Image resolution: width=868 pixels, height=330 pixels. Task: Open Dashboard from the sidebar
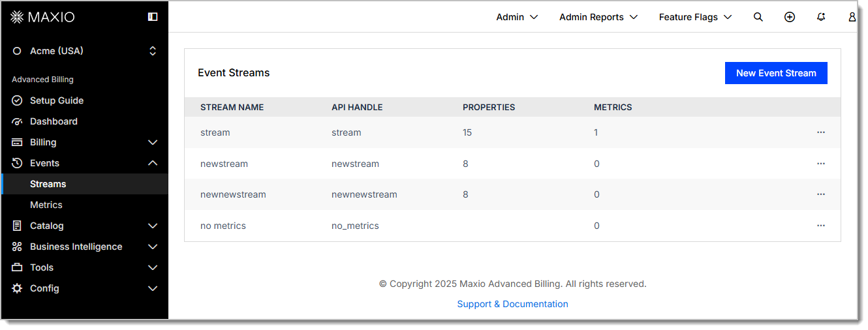(54, 121)
